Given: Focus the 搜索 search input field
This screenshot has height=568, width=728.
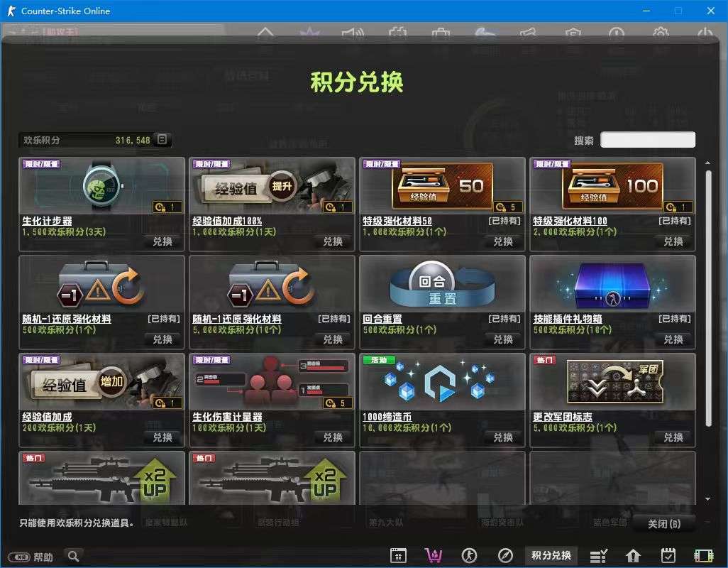Looking at the screenshot, I should (x=648, y=140).
